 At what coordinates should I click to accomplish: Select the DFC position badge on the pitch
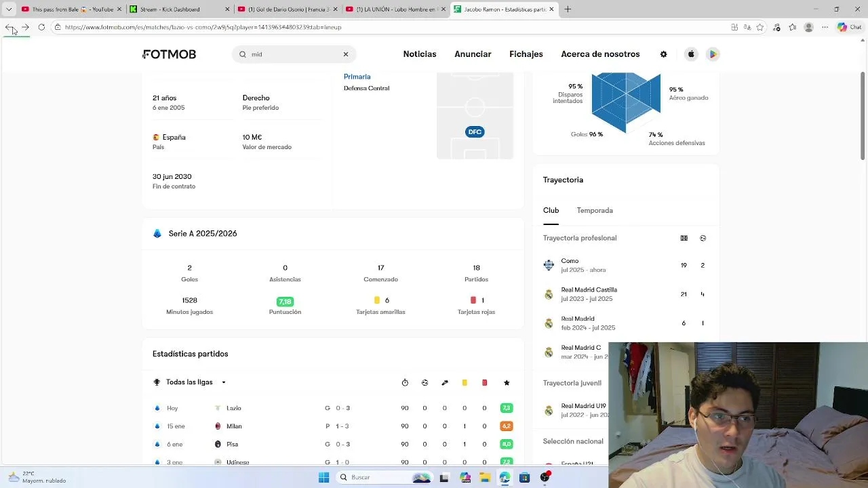[x=475, y=131]
